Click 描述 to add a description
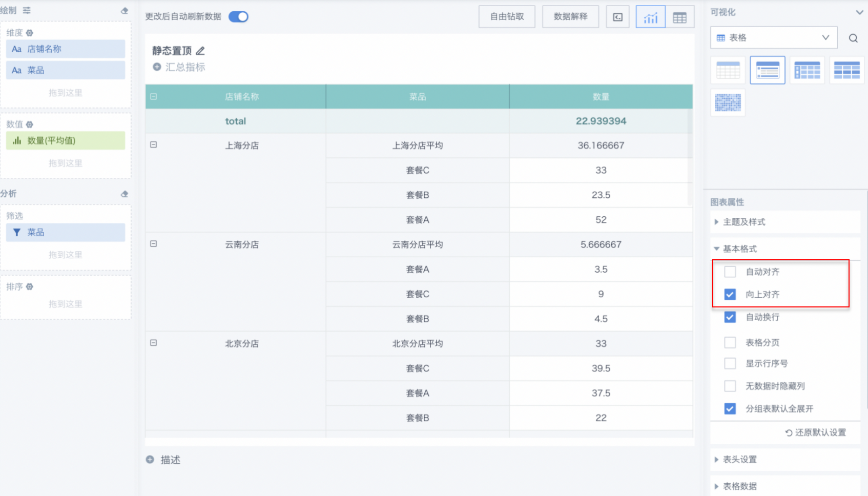 pos(171,460)
